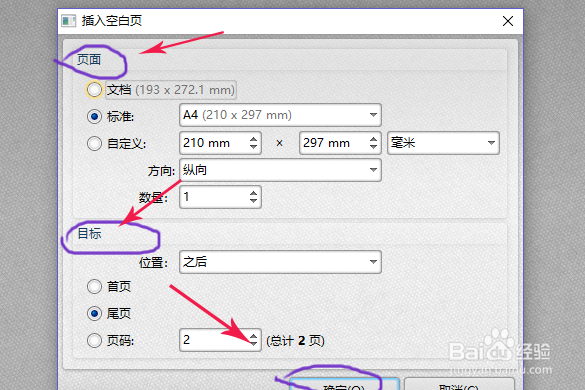Click the 确定 OK button

(x=344, y=384)
